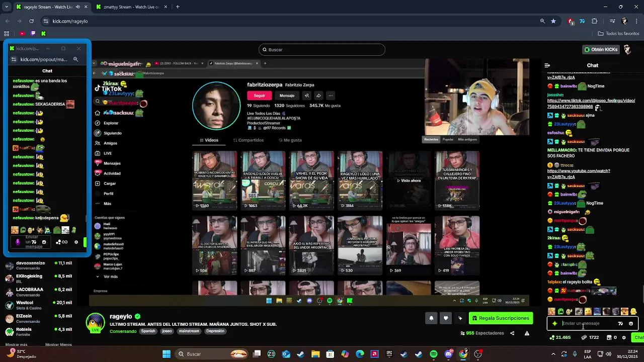Report the stream with warning icon

pyautogui.click(x=527, y=333)
